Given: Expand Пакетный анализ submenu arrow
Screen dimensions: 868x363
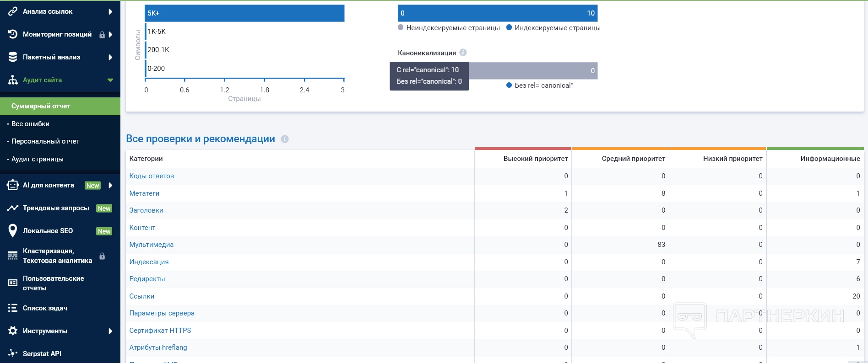Looking at the screenshot, I should 110,57.
